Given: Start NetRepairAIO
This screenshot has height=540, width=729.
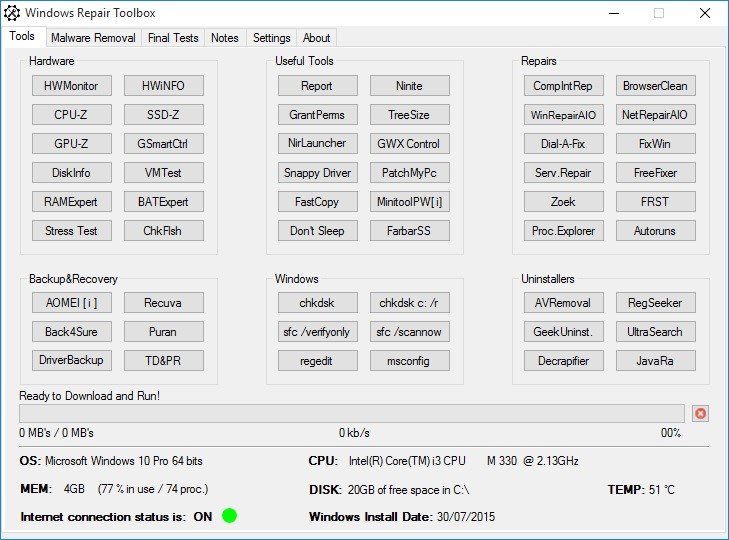Looking at the screenshot, I should click(656, 114).
